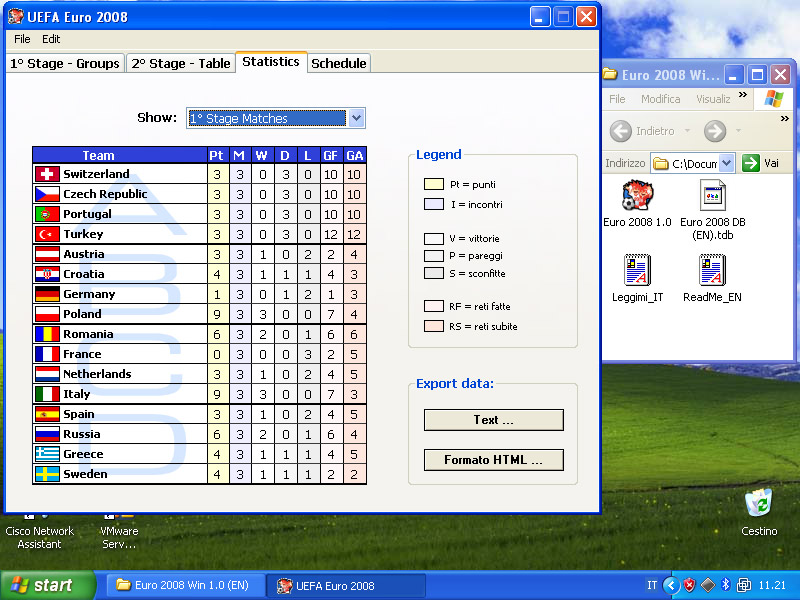Image resolution: width=800 pixels, height=600 pixels.
Task: Export data using Formato HTML ... button
Action: [493, 460]
